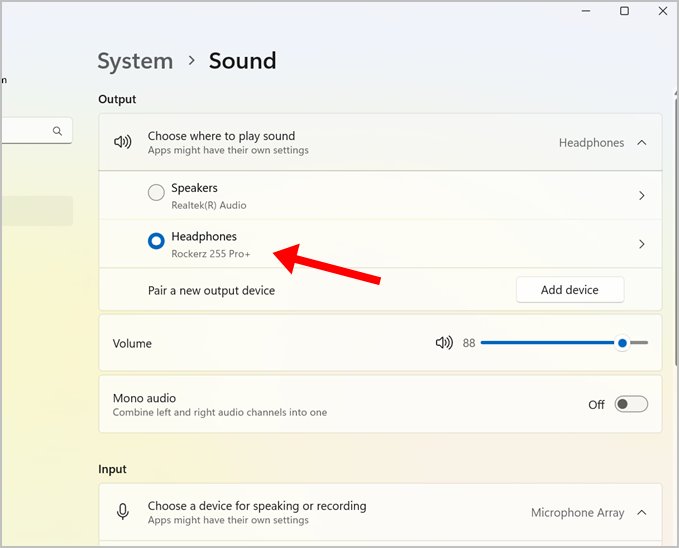This screenshot has width=679, height=548.
Task: Open Headphones properties via its right chevron
Action: [642, 244]
